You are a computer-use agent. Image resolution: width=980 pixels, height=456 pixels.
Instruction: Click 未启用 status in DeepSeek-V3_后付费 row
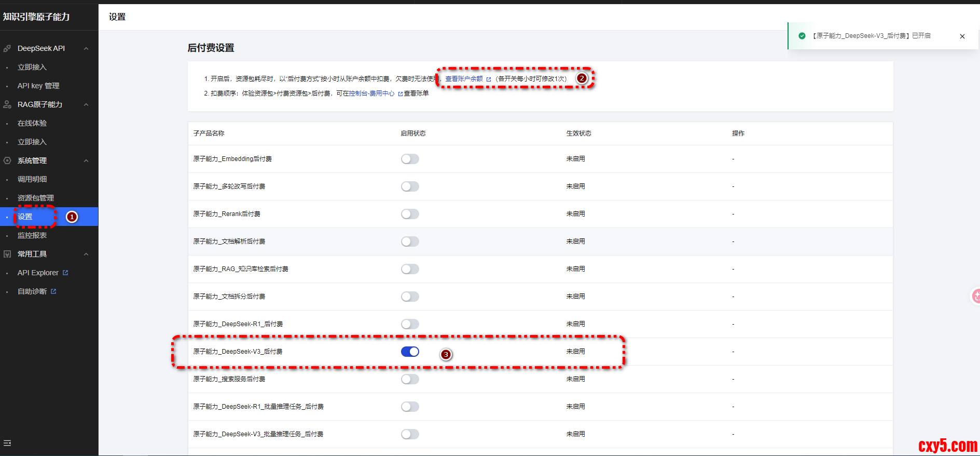pyautogui.click(x=575, y=352)
